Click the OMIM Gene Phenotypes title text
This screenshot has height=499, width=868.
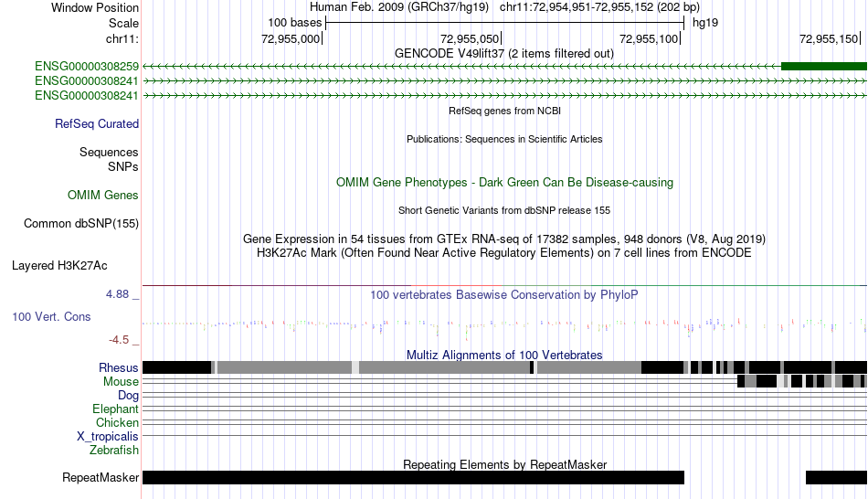pos(504,182)
